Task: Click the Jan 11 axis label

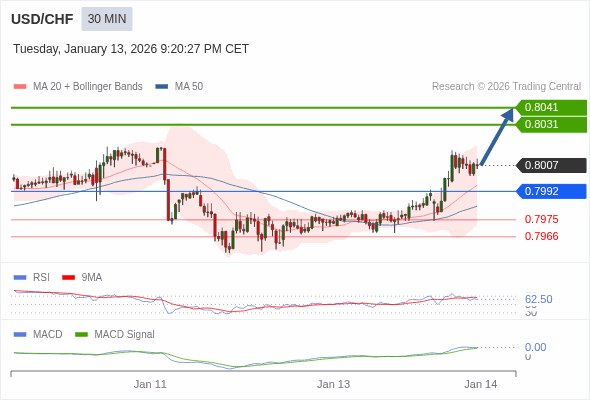Action: [150, 384]
